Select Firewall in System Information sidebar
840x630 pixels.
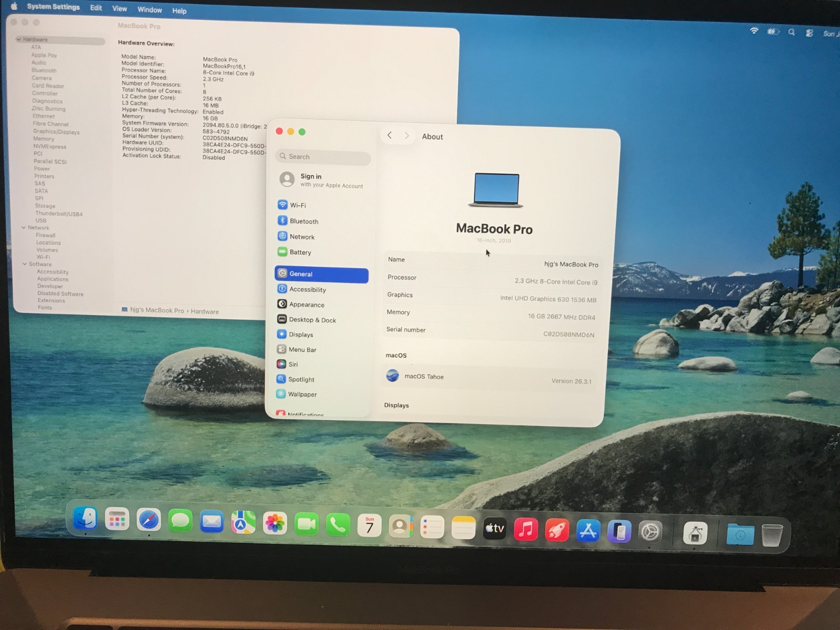pyautogui.click(x=46, y=235)
